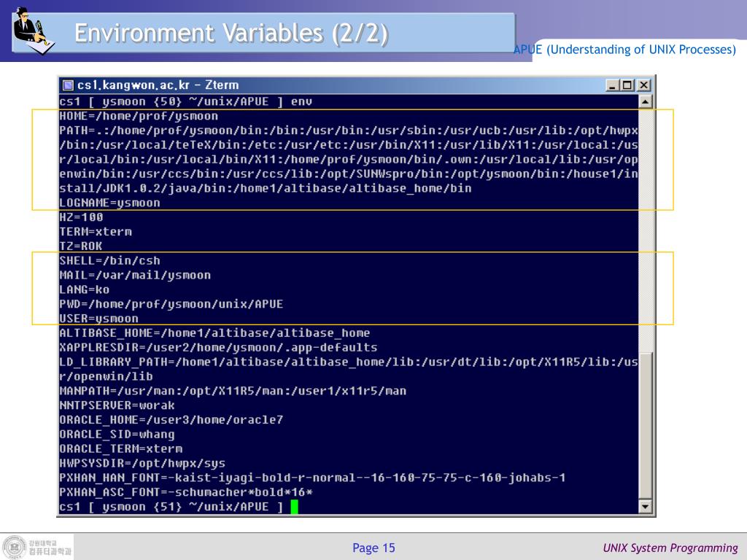Click the 'Page 15' footer text
This screenshot has height=560, width=747.
click(x=373, y=548)
